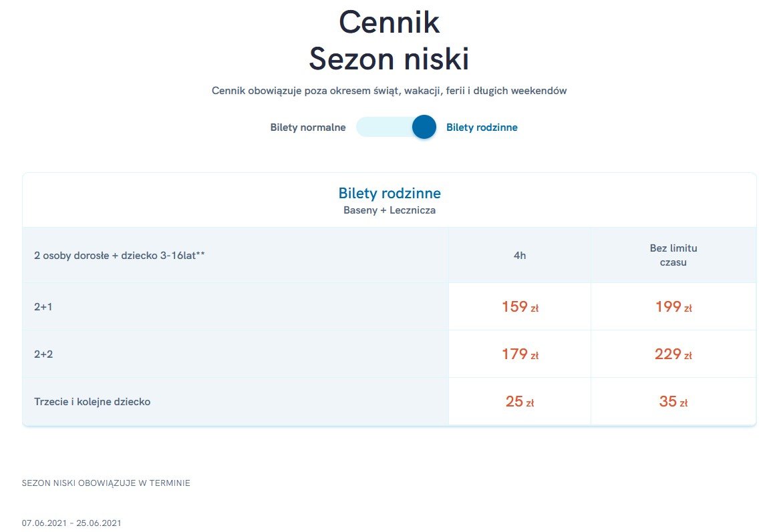Click the 4h column header

pyautogui.click(x=520, y=256)
